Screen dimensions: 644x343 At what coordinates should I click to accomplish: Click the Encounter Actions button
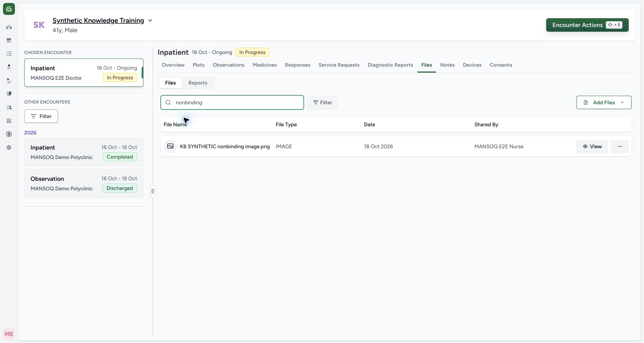click(587, 25)
